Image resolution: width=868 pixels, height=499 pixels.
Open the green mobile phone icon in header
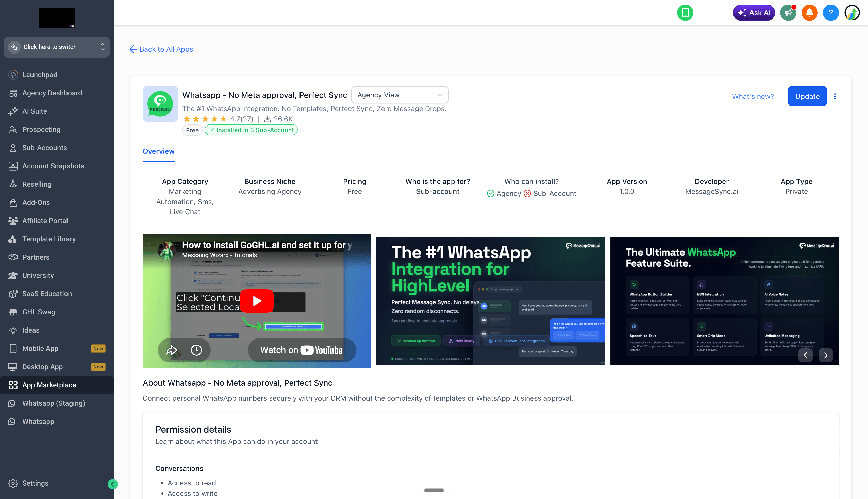coord(685,13)
